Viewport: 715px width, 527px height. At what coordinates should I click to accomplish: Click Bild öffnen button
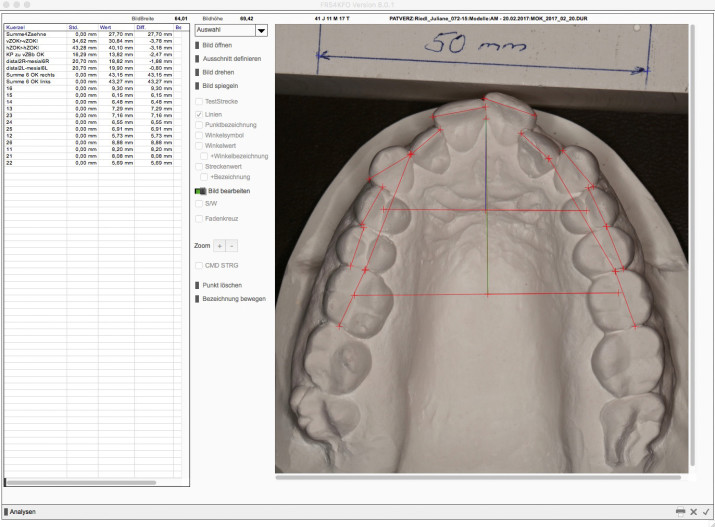point(214,45)
